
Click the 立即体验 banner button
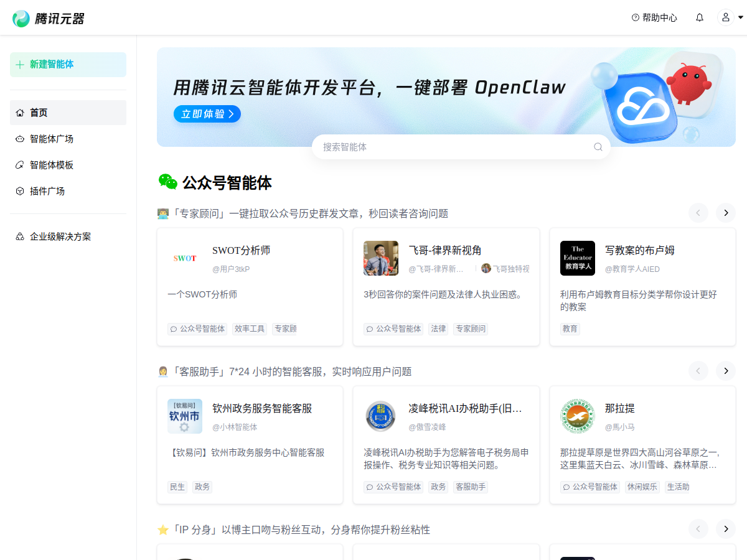207,114
